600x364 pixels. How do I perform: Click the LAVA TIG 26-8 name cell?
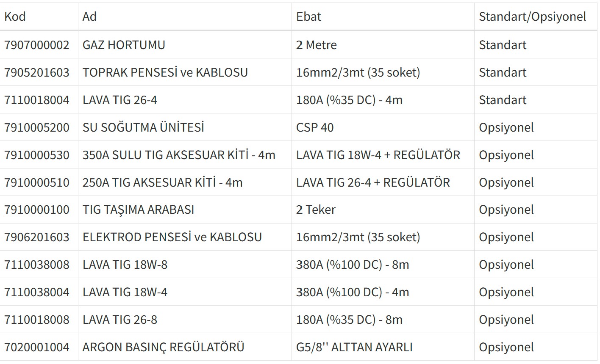120,320
